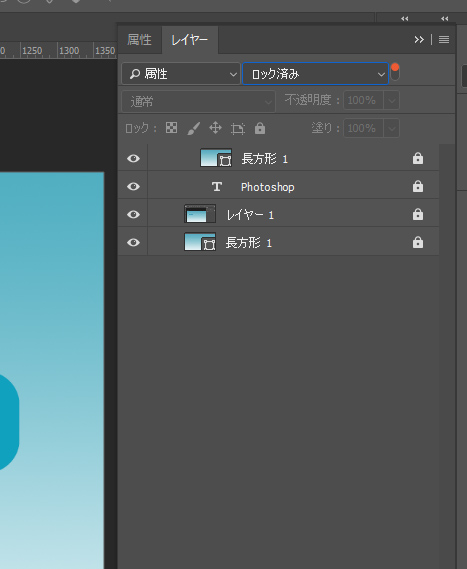467x569 pixels.
Task: Click the T text icon of the Photoshop layer
Action: pos(217,187)
